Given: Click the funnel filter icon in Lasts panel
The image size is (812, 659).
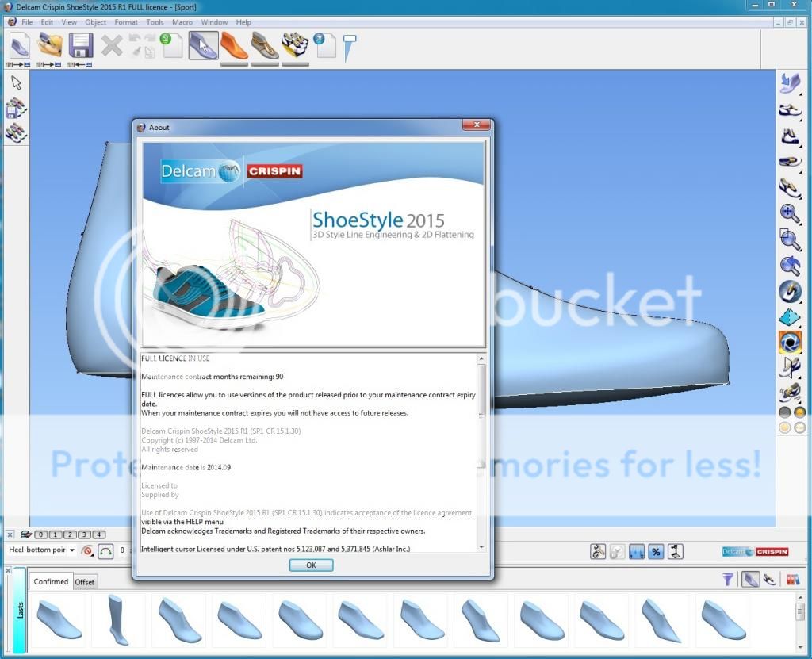Looking at the screenshot, I should (x=727, y=580).
